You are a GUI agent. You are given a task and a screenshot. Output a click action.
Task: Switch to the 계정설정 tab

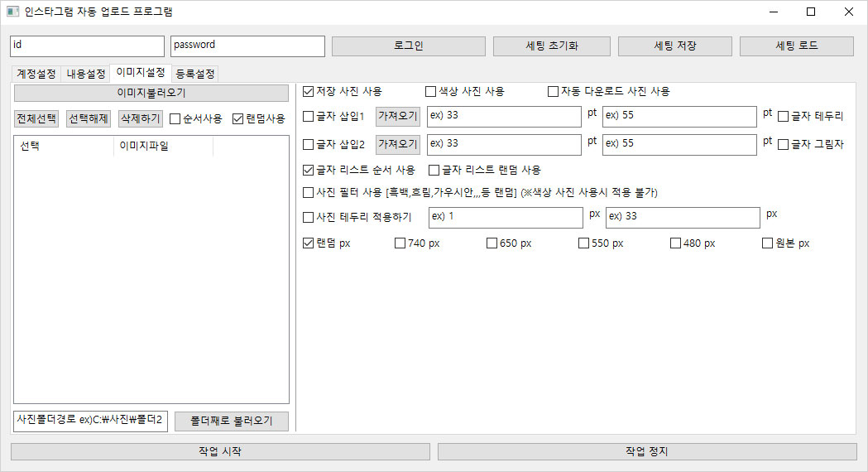(36, 74)
